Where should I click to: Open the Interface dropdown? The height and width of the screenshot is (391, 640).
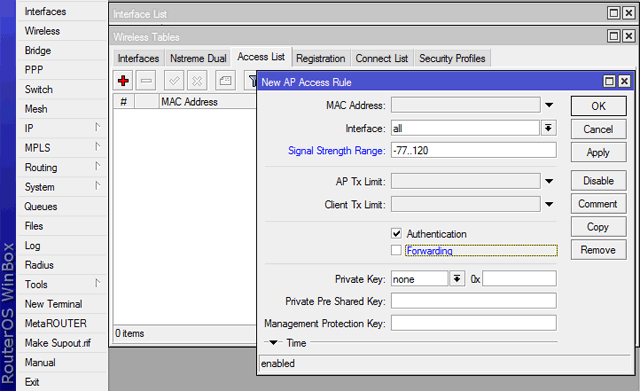(x=549, y=128)
